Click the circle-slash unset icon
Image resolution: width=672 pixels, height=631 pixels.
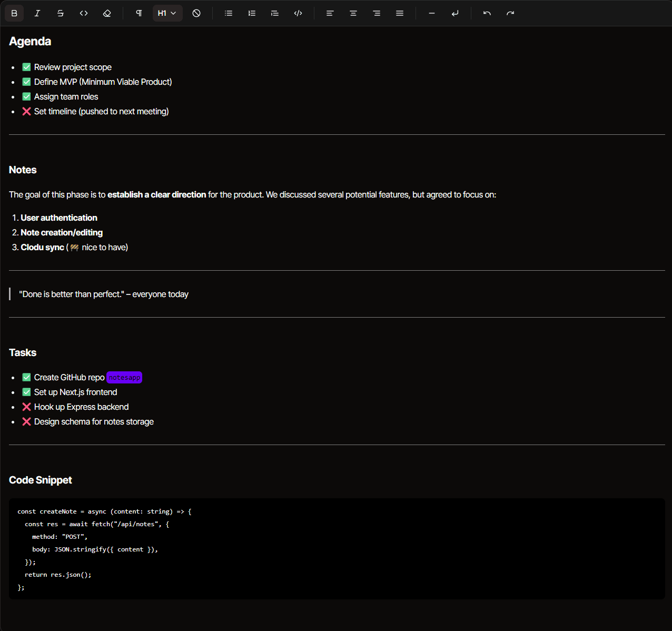196,13
